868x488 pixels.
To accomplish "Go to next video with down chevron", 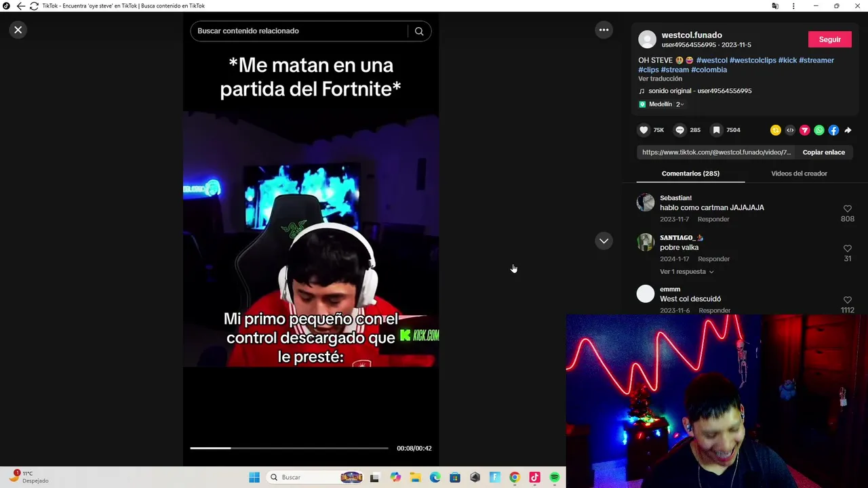I will pos(604,241).
